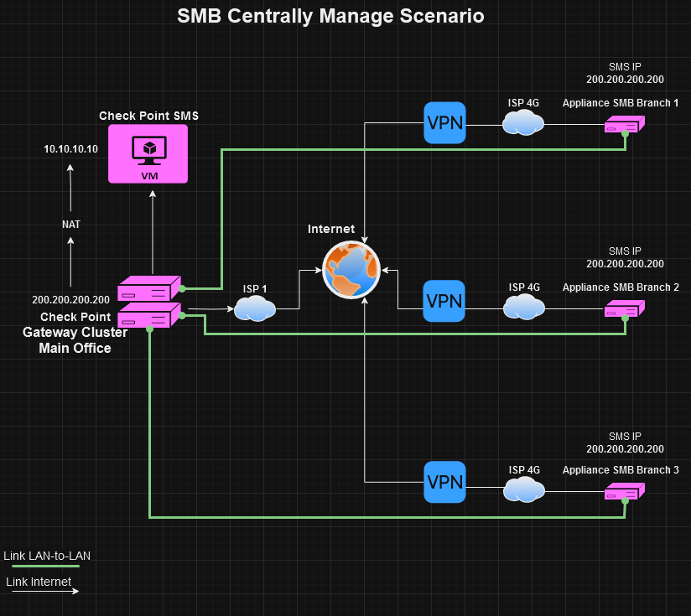Screen dimensions: 691x616
Task: Select the Link Internet legend arrow
Action: pos(44,592)
